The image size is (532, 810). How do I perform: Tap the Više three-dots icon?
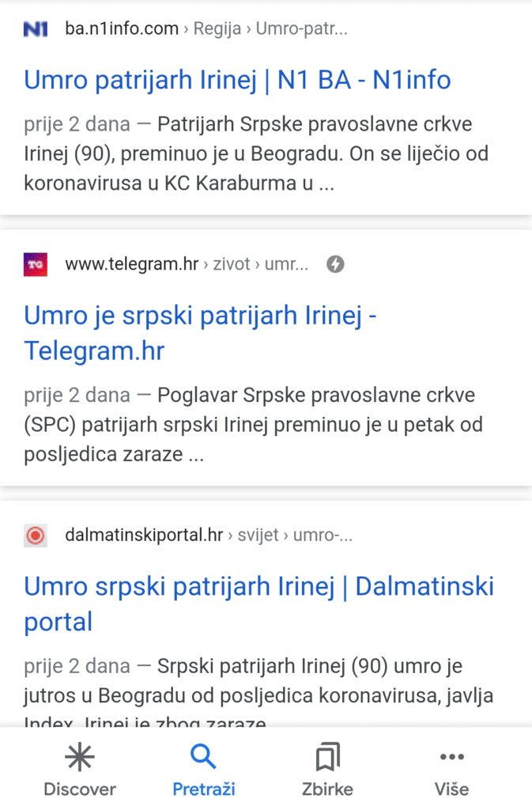point(451,758)
